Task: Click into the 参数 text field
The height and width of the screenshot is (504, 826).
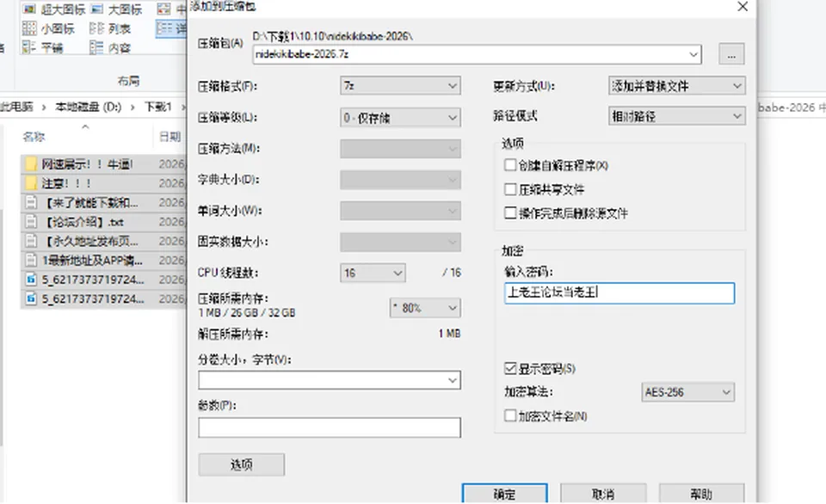Action: [330, 427]
